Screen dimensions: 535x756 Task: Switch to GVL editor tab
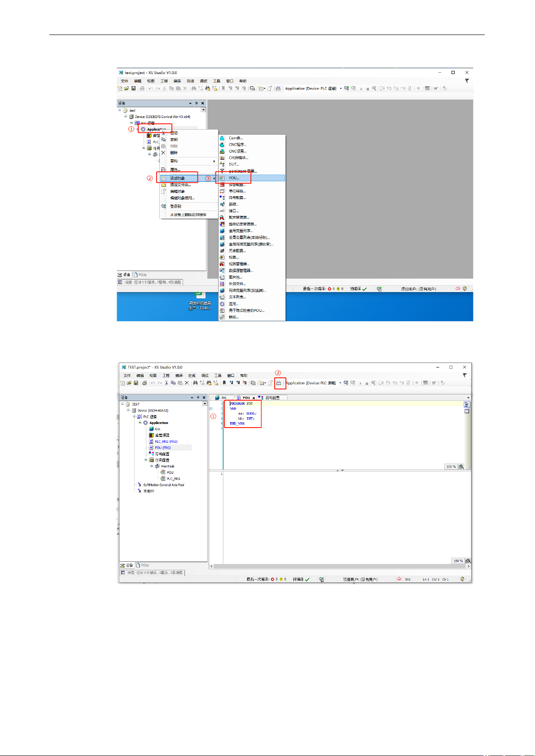tap(223, 398)
